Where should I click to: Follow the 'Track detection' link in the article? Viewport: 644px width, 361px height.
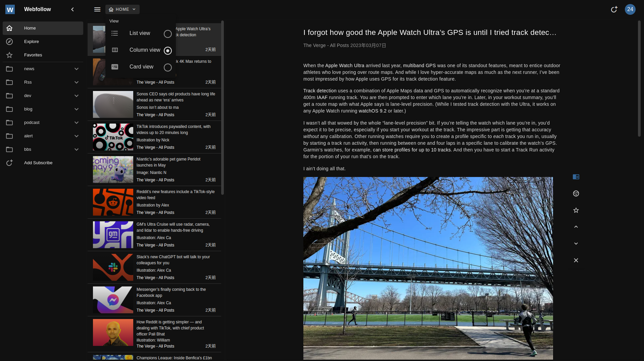(319, 91)
